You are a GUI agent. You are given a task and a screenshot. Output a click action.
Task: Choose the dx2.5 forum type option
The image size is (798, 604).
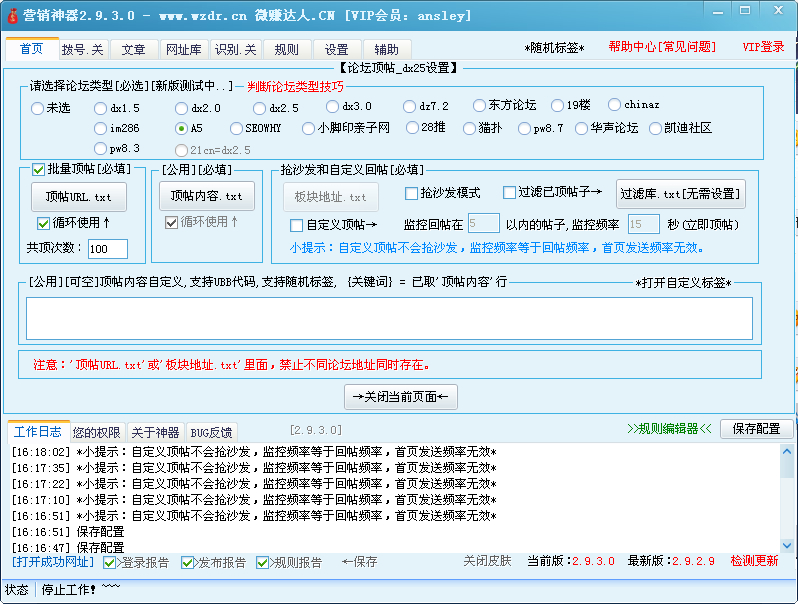[x=261, y=108]
